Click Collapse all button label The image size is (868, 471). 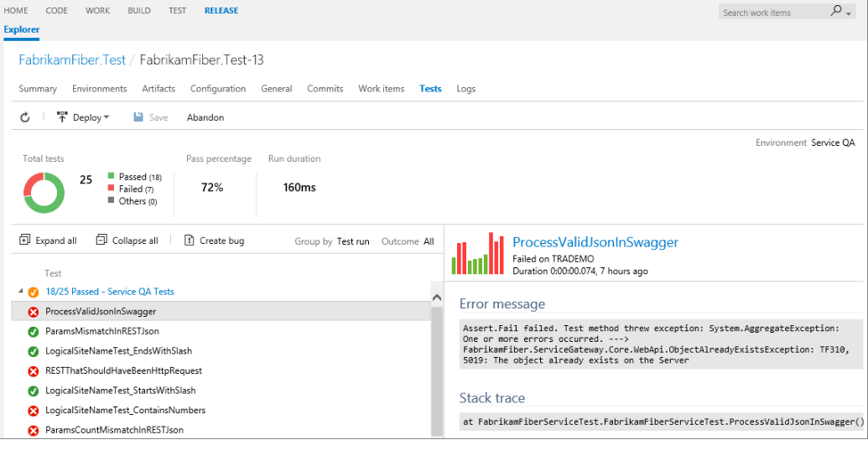point(135,241)
